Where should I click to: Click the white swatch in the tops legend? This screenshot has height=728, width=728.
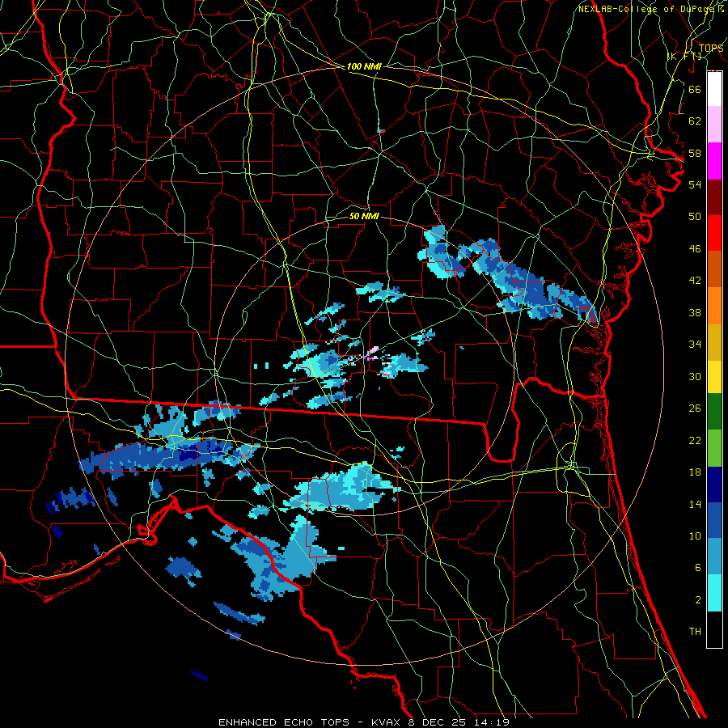pos(714,89)
